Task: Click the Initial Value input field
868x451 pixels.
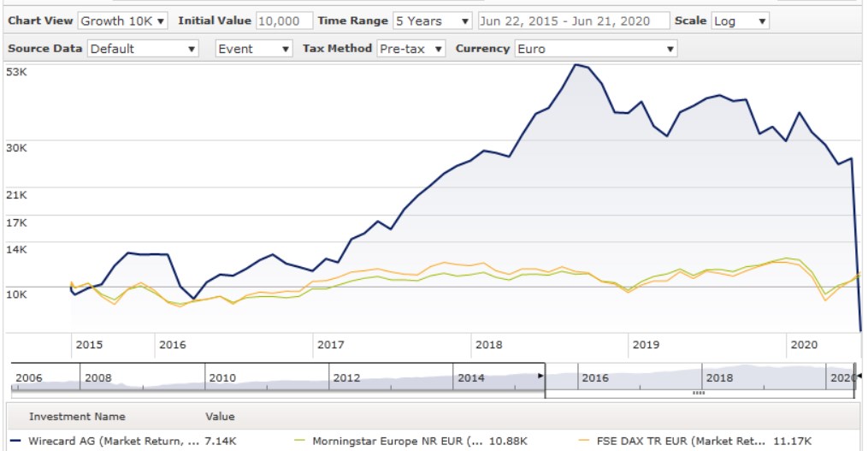Action: (x=284, y=21)
